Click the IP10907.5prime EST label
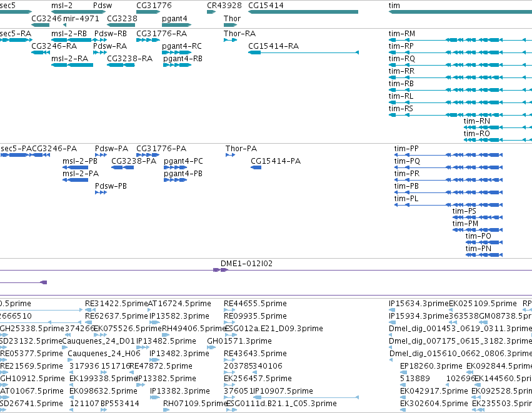532x413 pixels. (x=283, y=391)
